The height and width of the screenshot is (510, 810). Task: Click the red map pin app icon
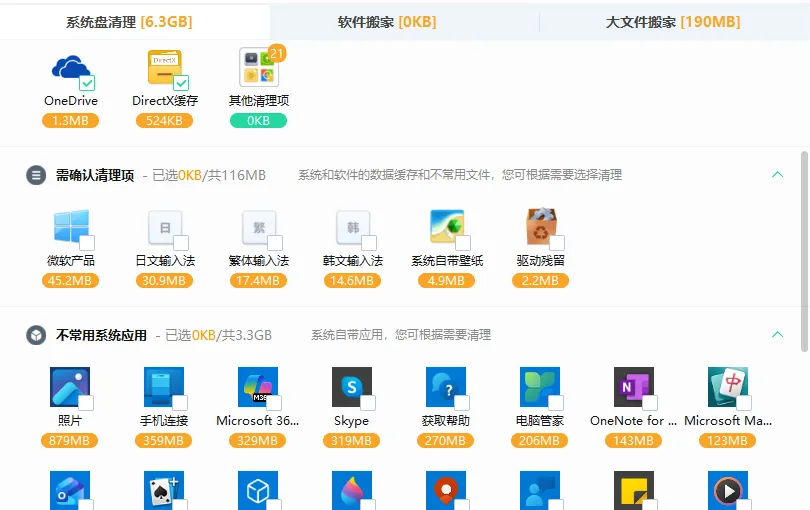(x=446, y=490)
